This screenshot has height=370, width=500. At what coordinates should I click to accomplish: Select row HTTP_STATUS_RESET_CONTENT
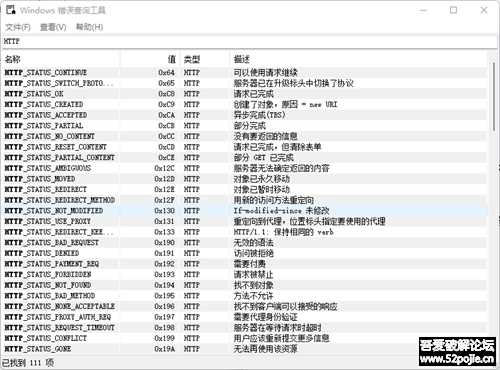point(245,147)
